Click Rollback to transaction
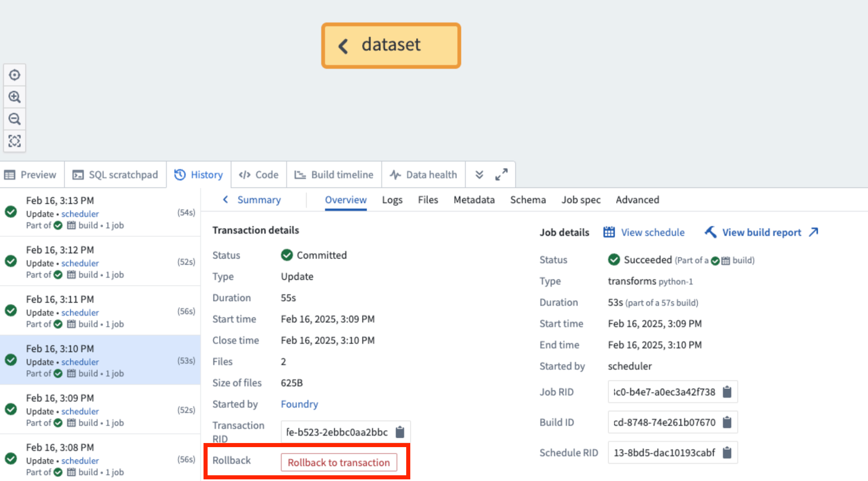 (x=338, y=462)
